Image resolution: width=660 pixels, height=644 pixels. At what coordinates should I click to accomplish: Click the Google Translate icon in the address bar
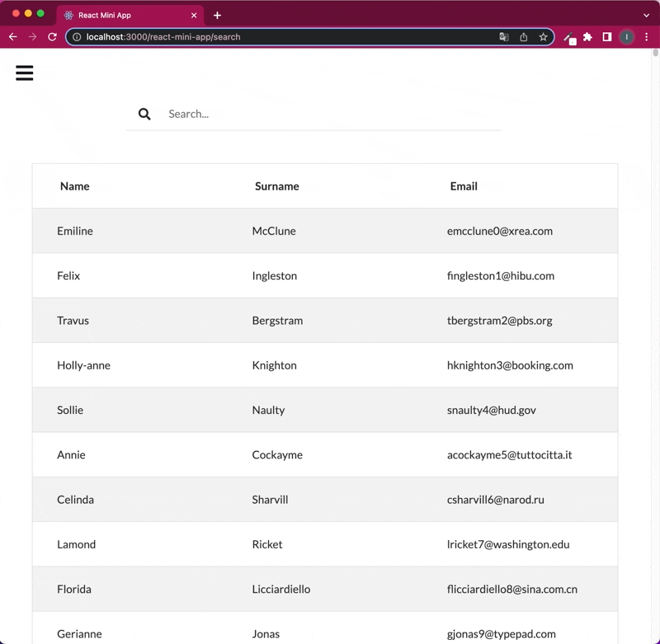click(x=503, y=37)
